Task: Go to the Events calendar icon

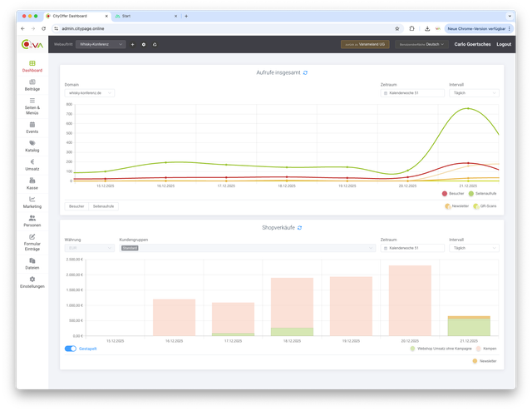Action: pyautogui.click(x=32, y=124)
